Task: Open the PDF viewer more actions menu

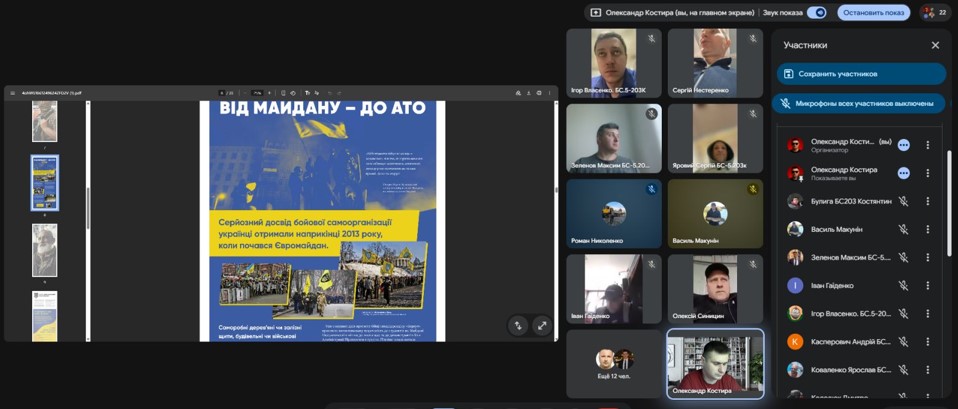Action: click(x=549, y=93)
